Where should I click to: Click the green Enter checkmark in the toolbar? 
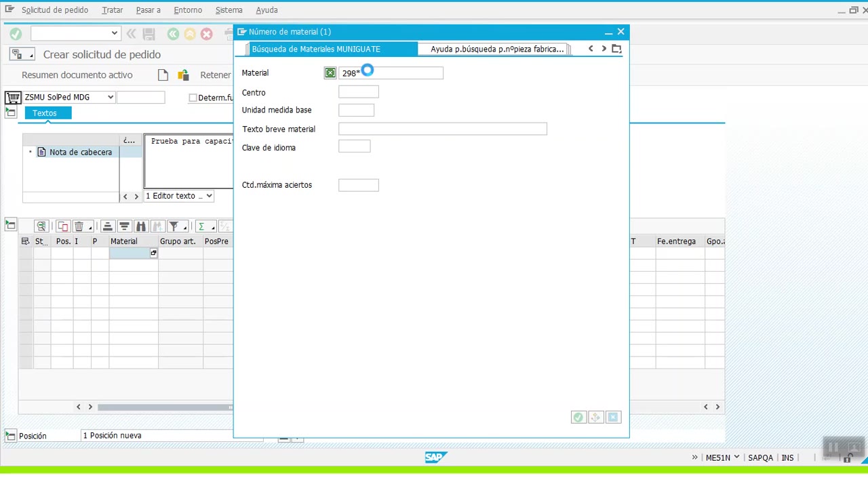click(16, 34)
